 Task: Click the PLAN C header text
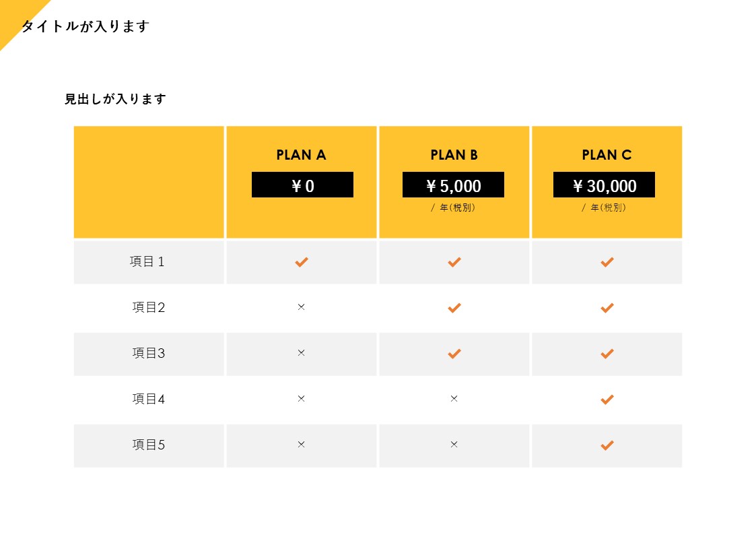607,155
